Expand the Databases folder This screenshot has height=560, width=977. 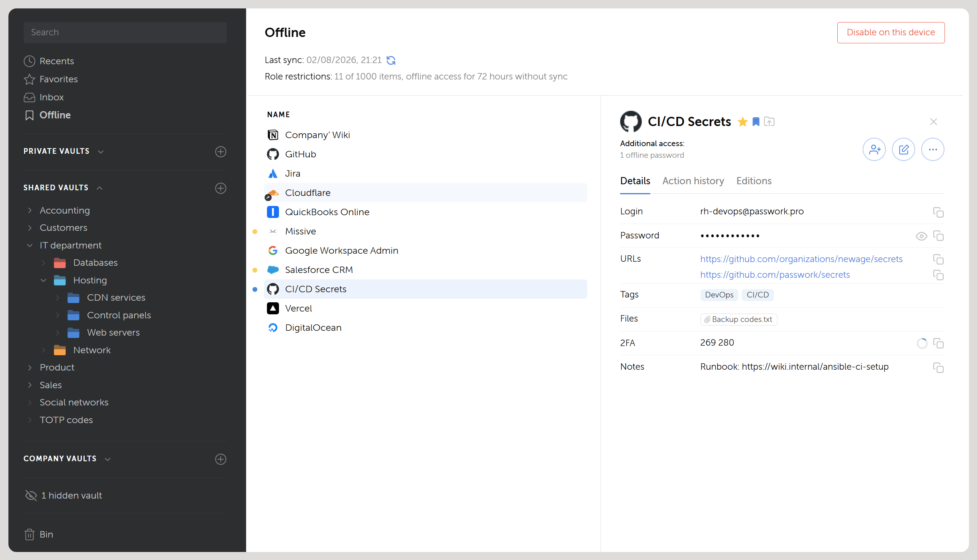[x=44, y=263]
